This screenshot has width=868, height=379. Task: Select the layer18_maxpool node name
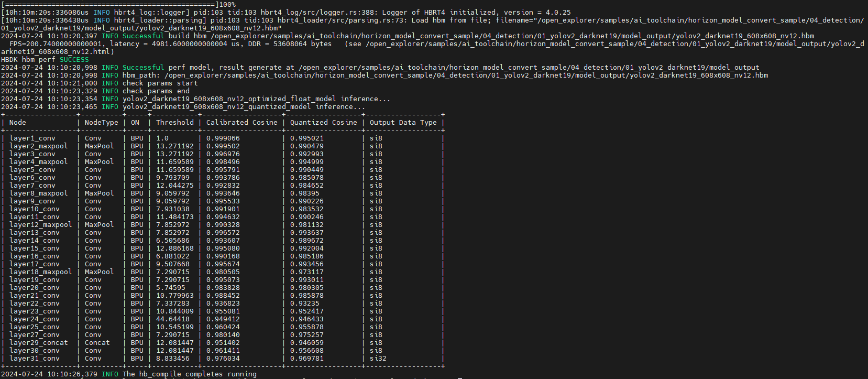(x=40, y=272)
